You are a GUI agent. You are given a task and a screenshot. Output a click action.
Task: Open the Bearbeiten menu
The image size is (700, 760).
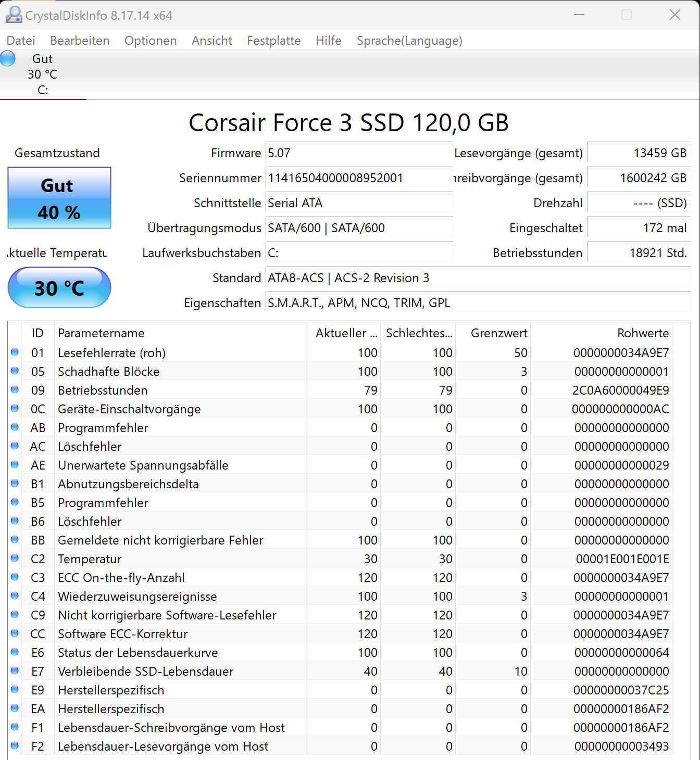(80, 41)
